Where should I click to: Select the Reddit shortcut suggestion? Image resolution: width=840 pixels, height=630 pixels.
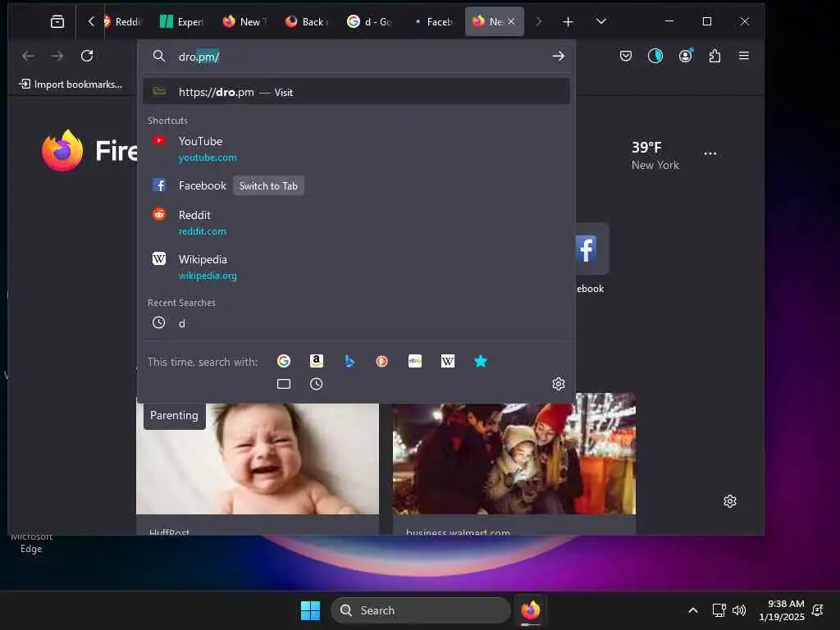click(x=356, y=222)
